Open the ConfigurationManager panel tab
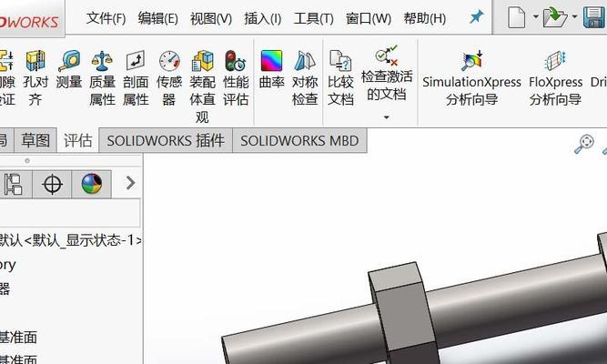 [x=14, y=184]
